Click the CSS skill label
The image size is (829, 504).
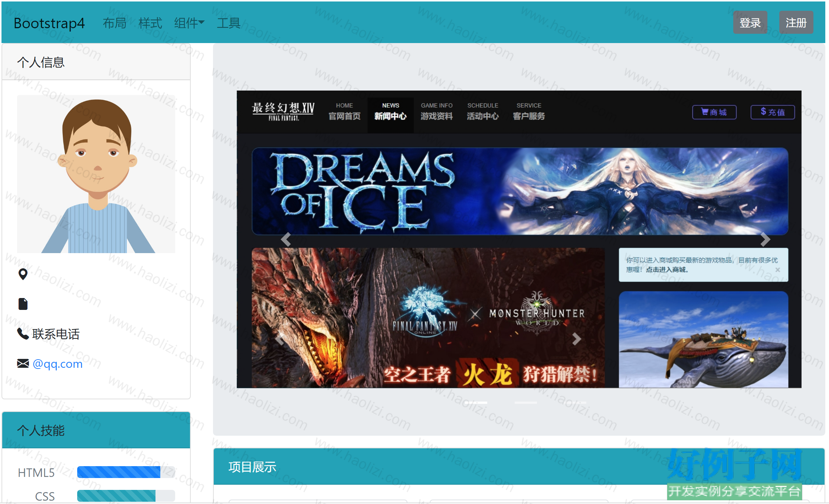point(45,496)
